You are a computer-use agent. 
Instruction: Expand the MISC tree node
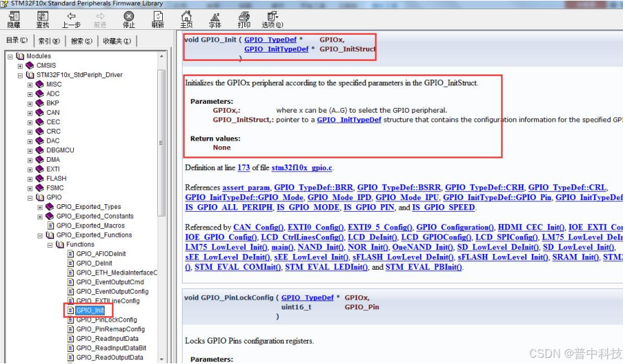(30, 85)
